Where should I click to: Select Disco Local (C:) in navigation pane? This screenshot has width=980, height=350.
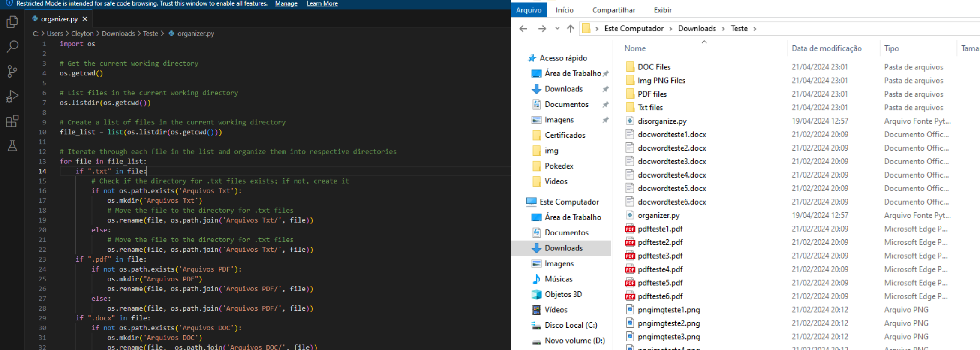coord(571,325)
